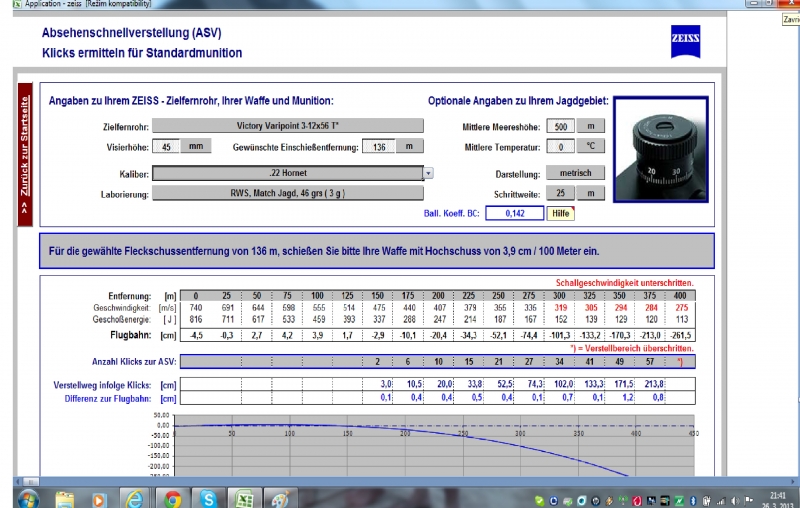This screenshot has width=800, height=508.
Task: Click the 'Verstellbereich überschritten.' note
Action: (632, 348)
